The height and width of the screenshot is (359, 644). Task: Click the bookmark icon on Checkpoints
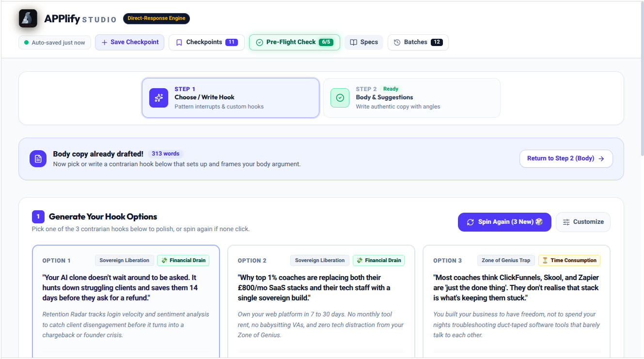coord(179,43)
